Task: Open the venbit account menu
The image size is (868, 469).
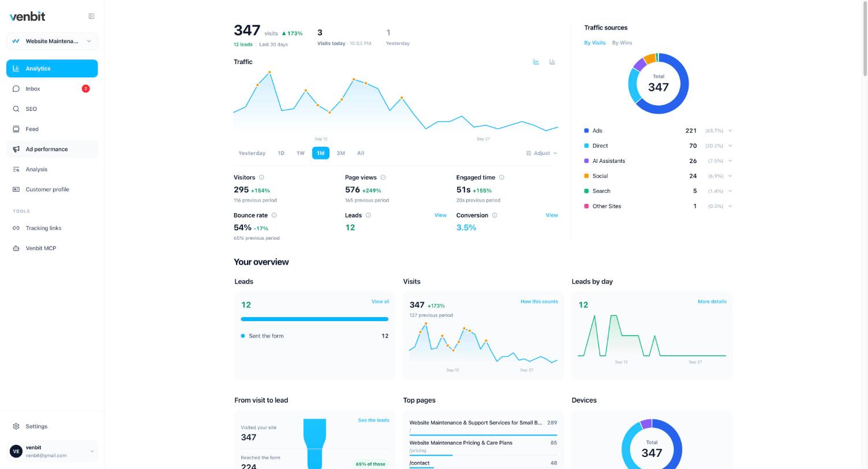Action: (52, 451)
